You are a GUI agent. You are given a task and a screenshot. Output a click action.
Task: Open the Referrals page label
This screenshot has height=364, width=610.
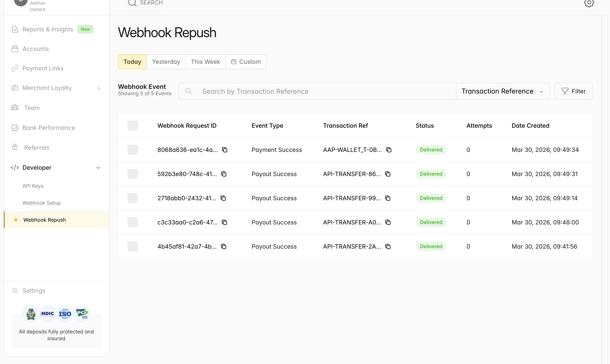coord(37,147)
